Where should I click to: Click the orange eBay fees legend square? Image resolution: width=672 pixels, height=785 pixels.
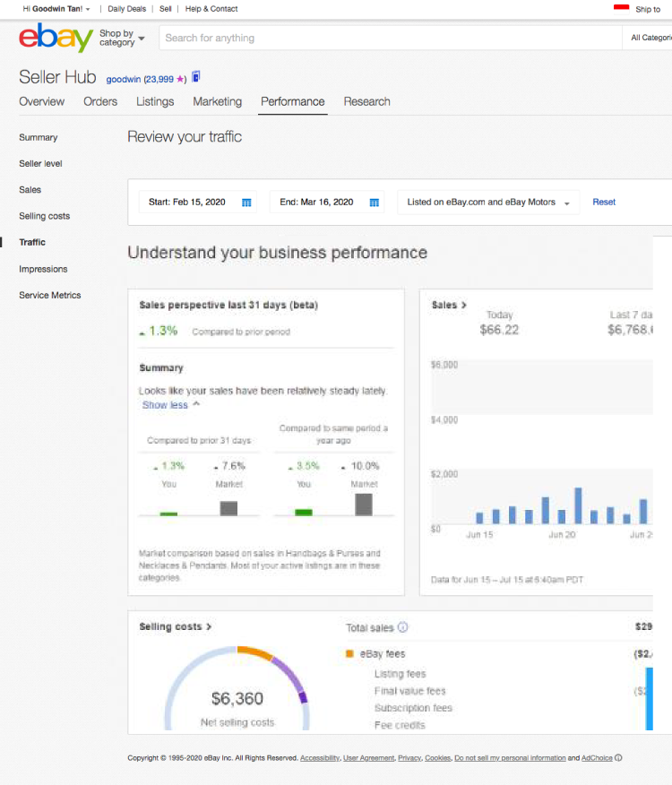[349, 653]
